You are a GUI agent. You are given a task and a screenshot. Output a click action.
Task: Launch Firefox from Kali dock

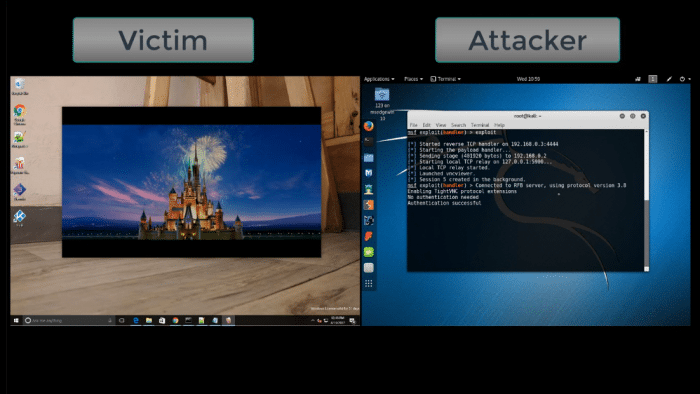point(369,126)
